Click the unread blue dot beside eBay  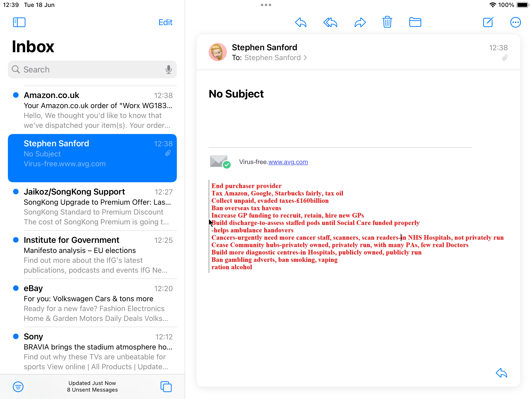click(x=16, y=288)
